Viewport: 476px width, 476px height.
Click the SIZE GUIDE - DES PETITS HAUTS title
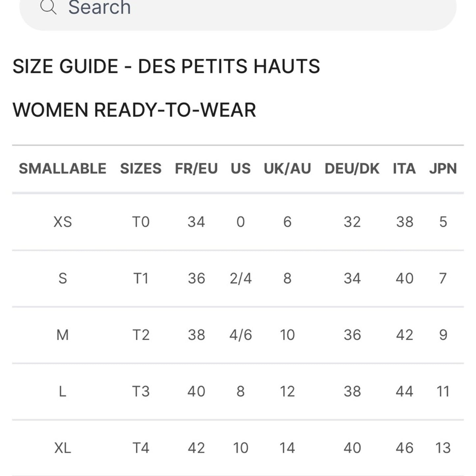[166, 66]
